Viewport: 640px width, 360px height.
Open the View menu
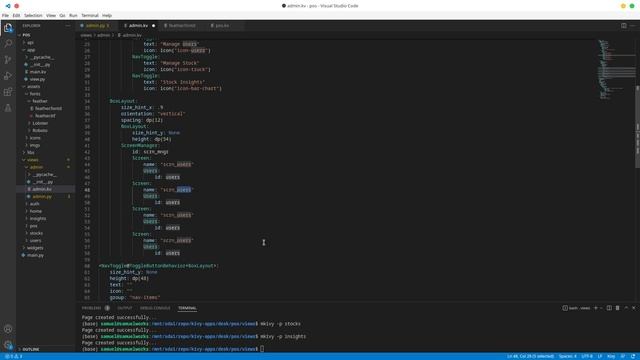click(x=51, y=16)
